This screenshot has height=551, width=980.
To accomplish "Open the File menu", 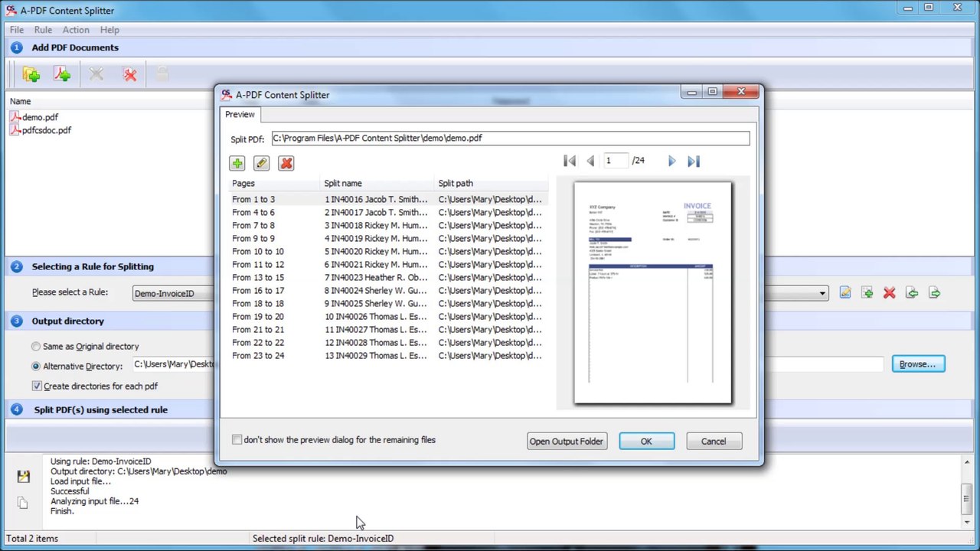I will coord(16,30).
